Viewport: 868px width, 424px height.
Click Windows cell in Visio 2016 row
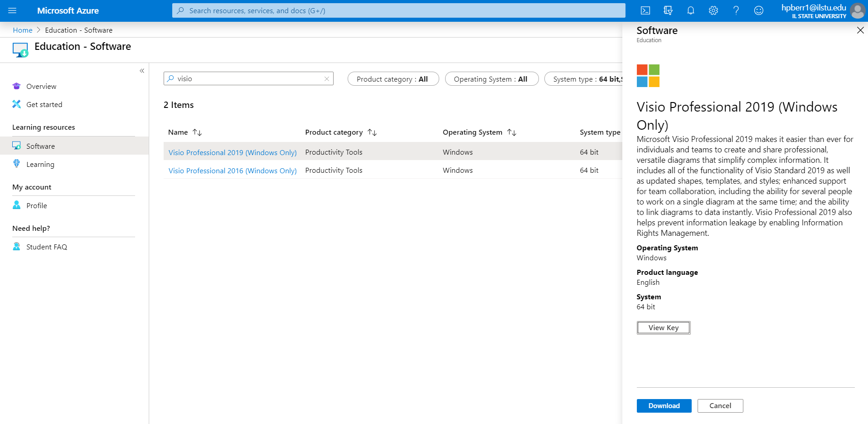coord(458,171)
